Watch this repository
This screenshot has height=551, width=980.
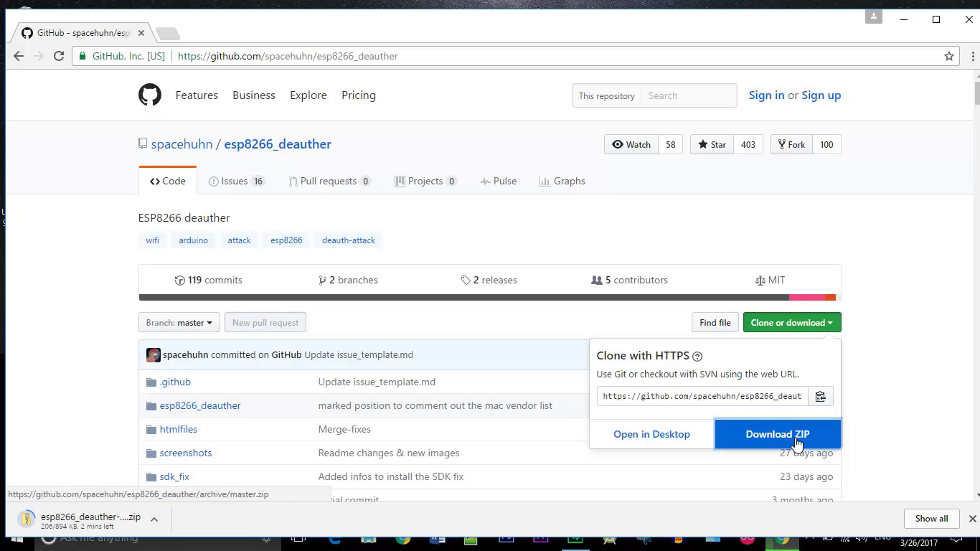(631, 144)
